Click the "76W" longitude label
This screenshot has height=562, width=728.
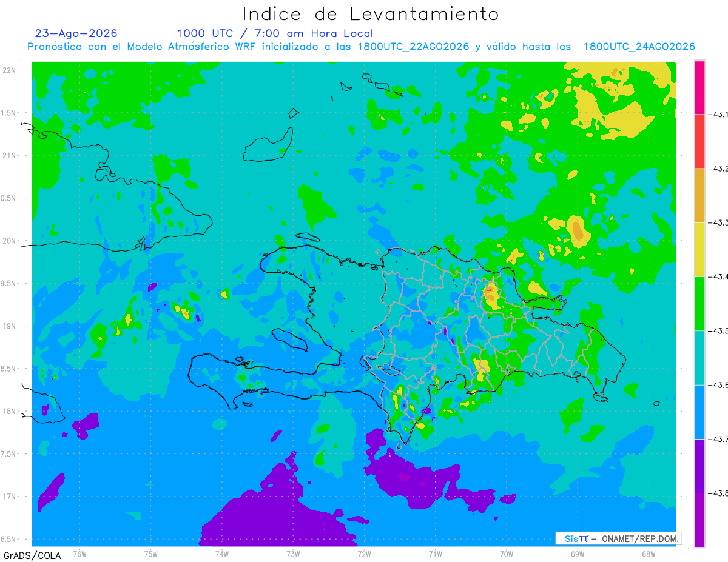[79, 554]
